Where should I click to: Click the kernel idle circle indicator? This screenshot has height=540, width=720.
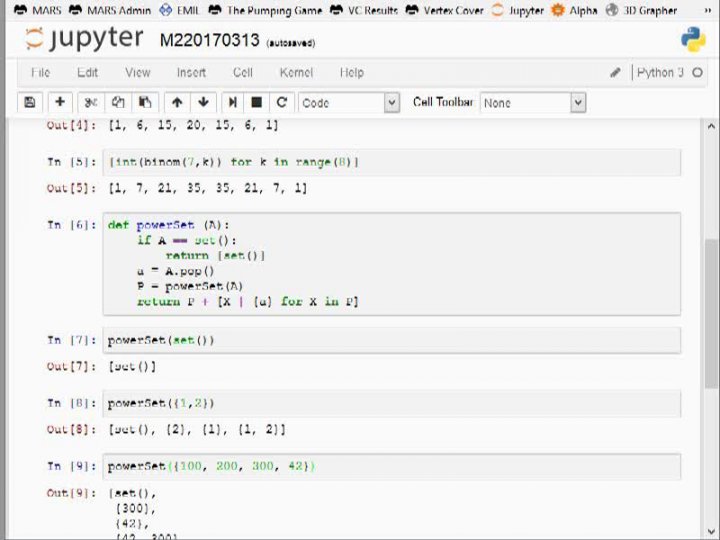click(x=697, y=73)
